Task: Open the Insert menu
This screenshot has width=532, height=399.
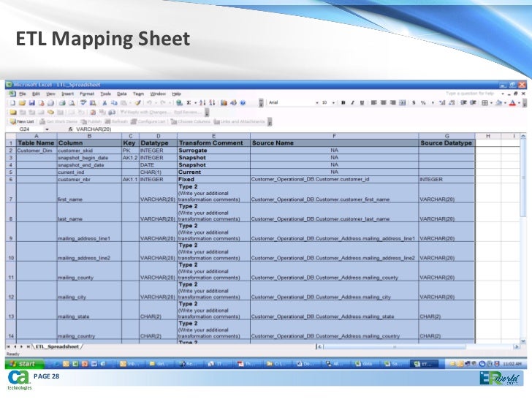Action: 67,94
